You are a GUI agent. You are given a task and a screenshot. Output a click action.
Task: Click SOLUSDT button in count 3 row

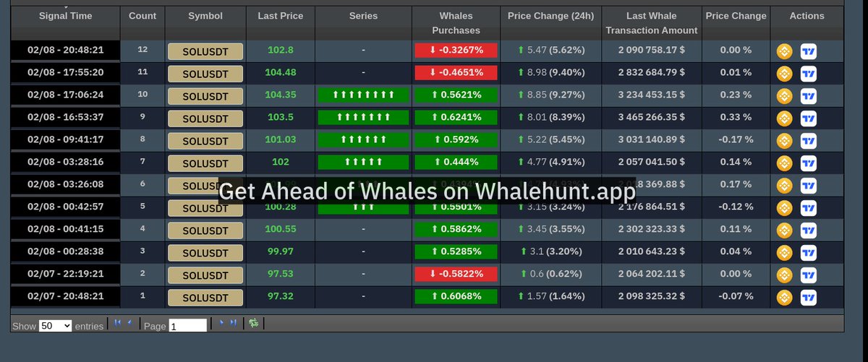(x=205, y=253)
